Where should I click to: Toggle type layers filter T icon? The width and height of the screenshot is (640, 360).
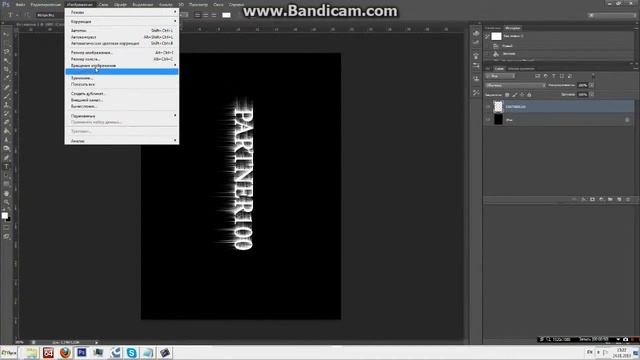pyautogui.click(x=553, y=76)
